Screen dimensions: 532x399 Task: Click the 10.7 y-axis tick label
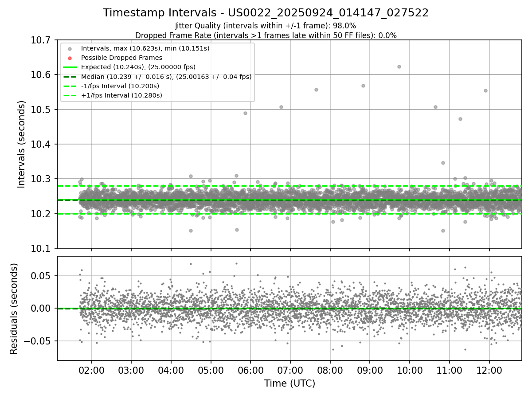pos(41,40)
